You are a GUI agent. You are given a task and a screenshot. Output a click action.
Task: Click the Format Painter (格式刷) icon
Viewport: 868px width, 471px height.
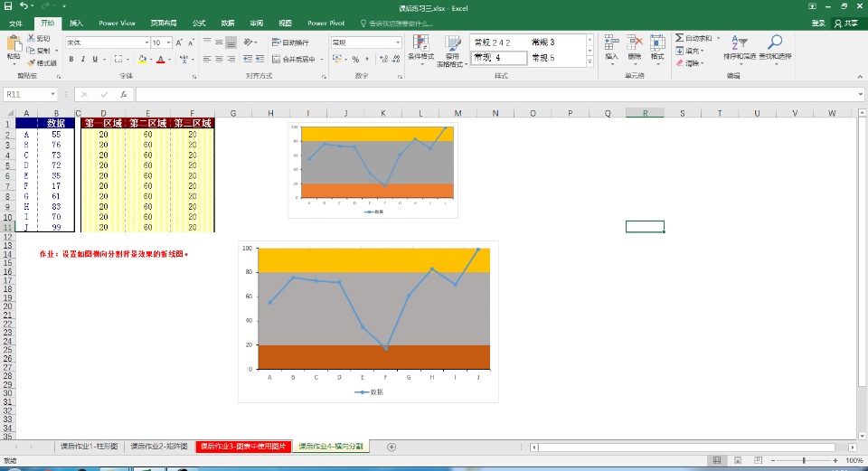[43, 63]
